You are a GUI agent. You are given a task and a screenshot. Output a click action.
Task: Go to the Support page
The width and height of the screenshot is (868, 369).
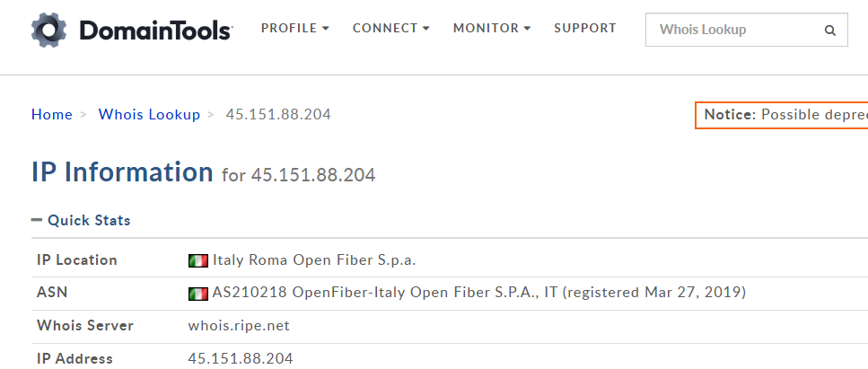[584, 28]
